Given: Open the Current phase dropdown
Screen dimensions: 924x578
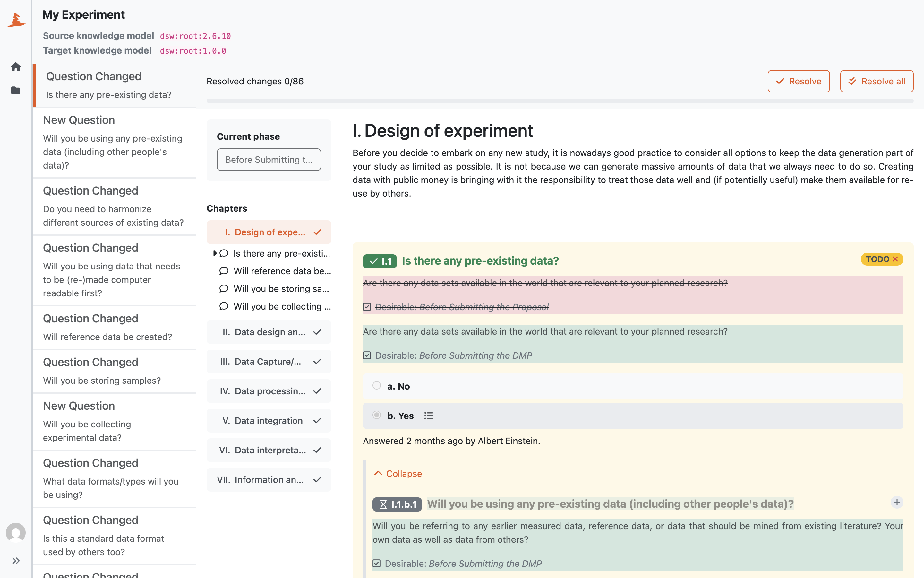Looking at the screenshot, I should click(x=269, y=159).
